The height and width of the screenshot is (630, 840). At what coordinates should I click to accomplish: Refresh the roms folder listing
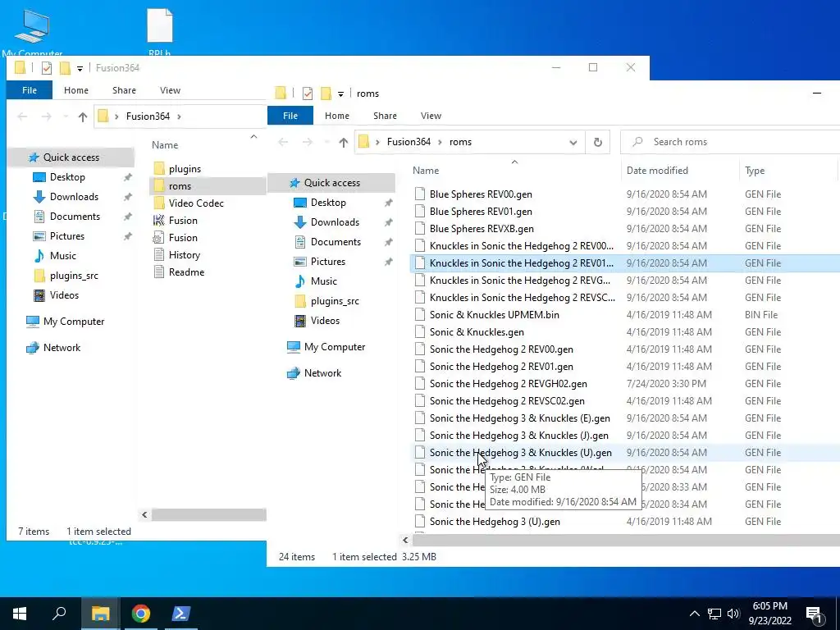[x=598, y=142]
